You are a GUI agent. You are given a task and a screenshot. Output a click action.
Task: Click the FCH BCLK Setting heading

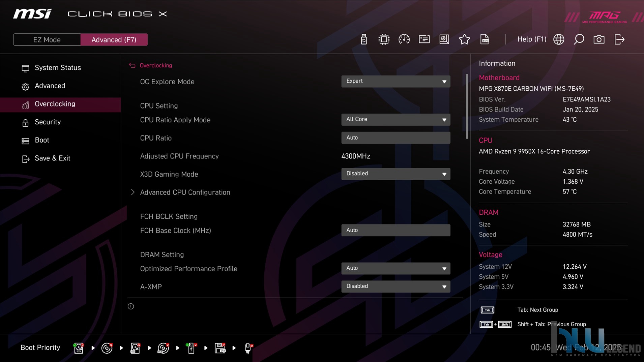(169, 217)
